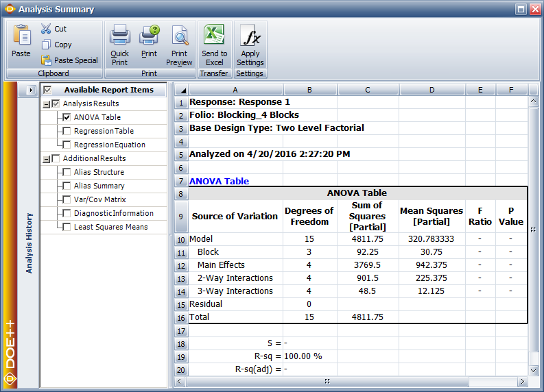Image resolution: width=544 pixels, height=392 pixels.
Task: Click the 'Block' row label
Action: click(x=208, y=252)
